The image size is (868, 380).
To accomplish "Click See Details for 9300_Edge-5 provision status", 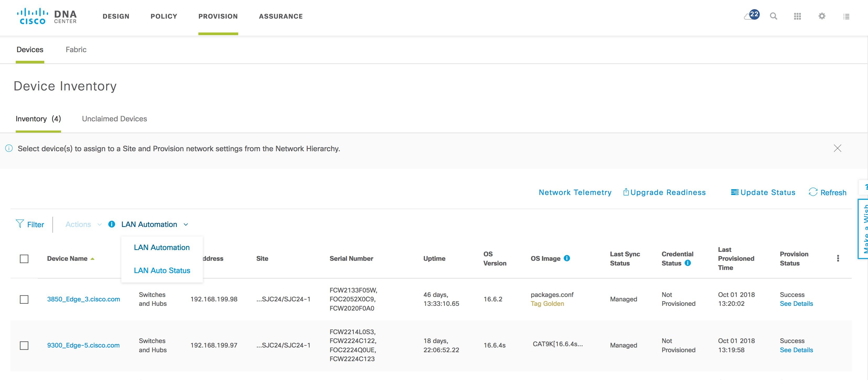I will pyautogui.click(x=796, y=350).
